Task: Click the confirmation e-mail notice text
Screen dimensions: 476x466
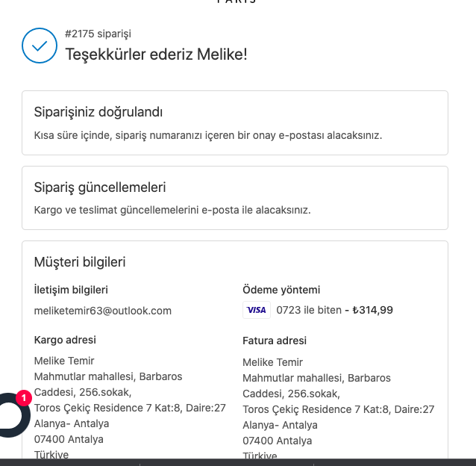Action: coord(208,135)
